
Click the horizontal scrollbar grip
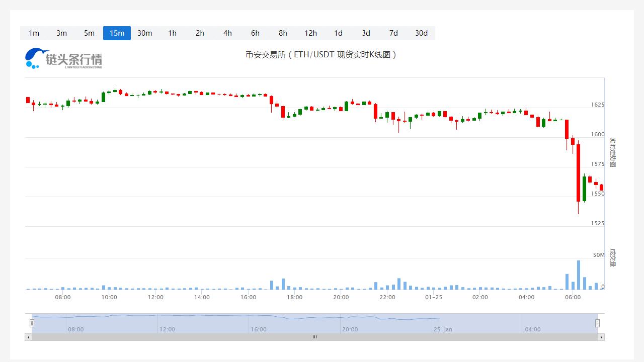click(314, 337)
